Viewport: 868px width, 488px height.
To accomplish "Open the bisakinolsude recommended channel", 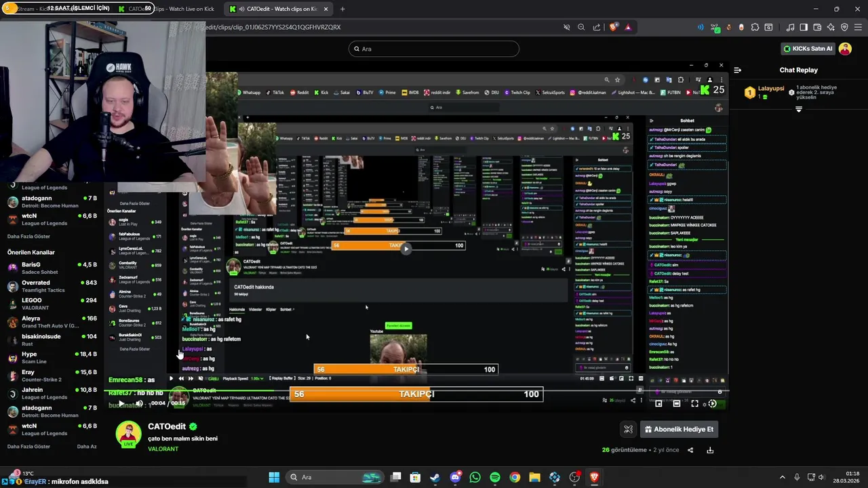I will coord(52,340).
